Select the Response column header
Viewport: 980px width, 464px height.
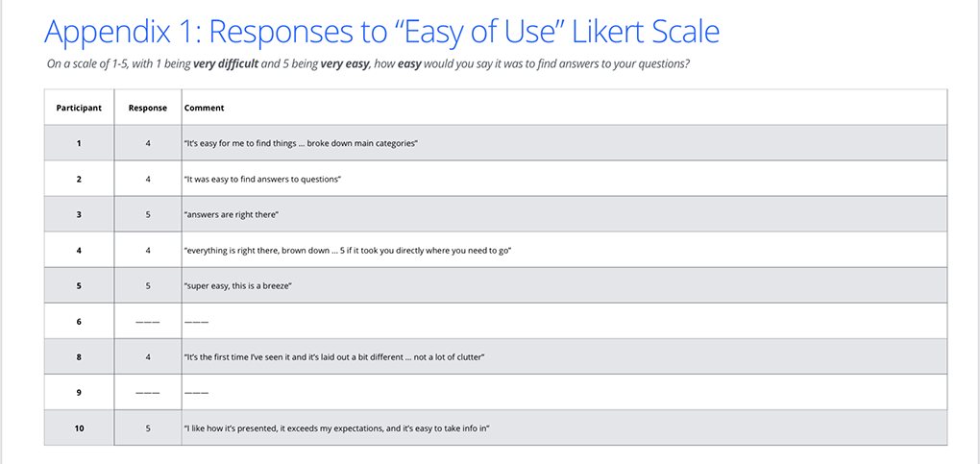pos(147,108)
